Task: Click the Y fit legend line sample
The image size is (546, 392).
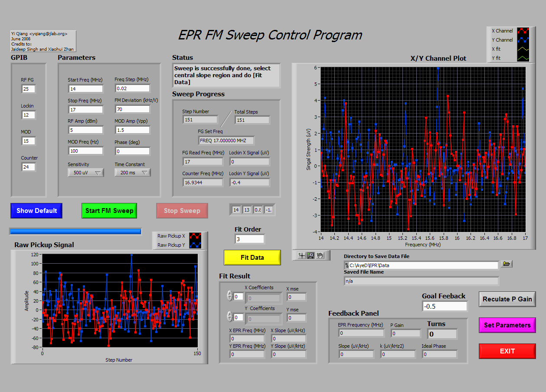Action: [523, 58]
